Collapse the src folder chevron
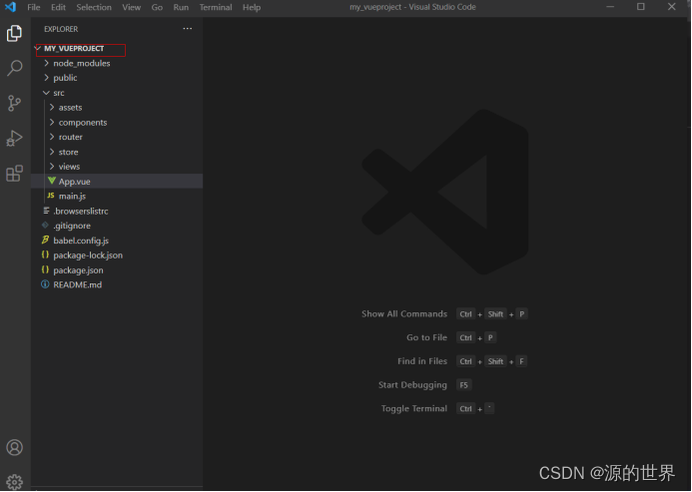The image size is (692, 492). [x=46, y=93]
